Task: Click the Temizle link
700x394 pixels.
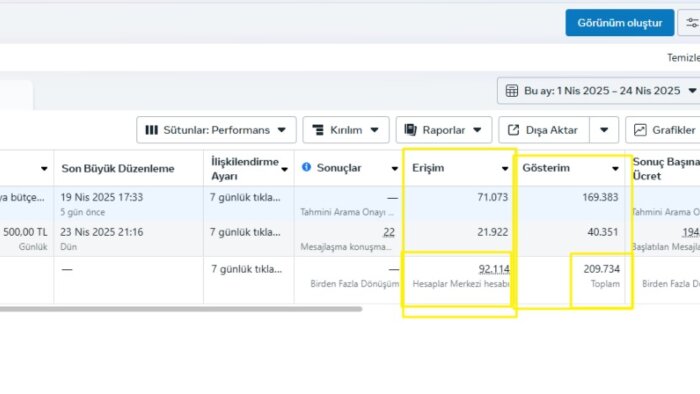Action: click(683, 58)
